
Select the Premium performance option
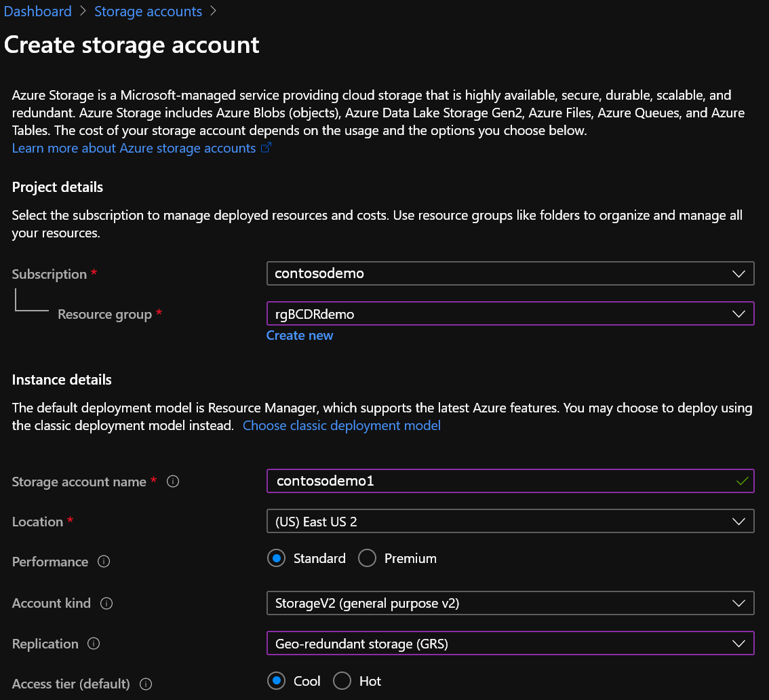point(367,558)
